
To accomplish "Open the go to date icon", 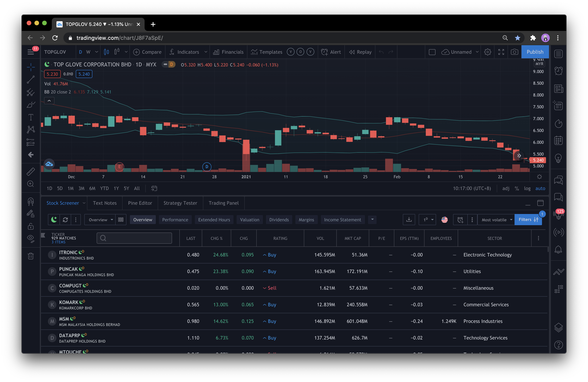I will (154, 188).
